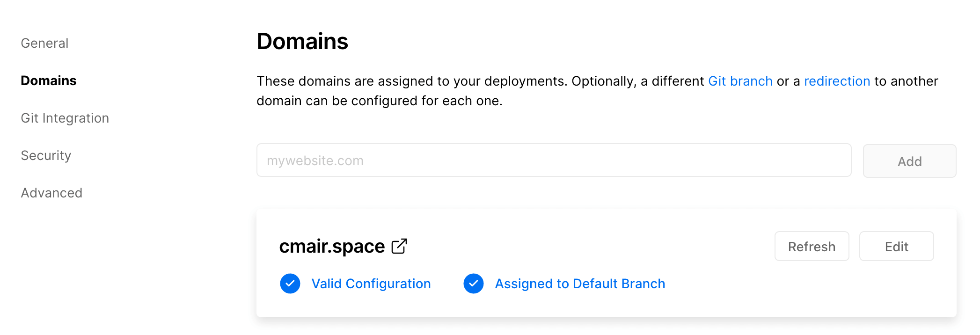This screenshot has width=980, height=335.
Task: Click the Valid Configuration blue checkmark icon
Action: pyautogui.click(x=290, y=284)
